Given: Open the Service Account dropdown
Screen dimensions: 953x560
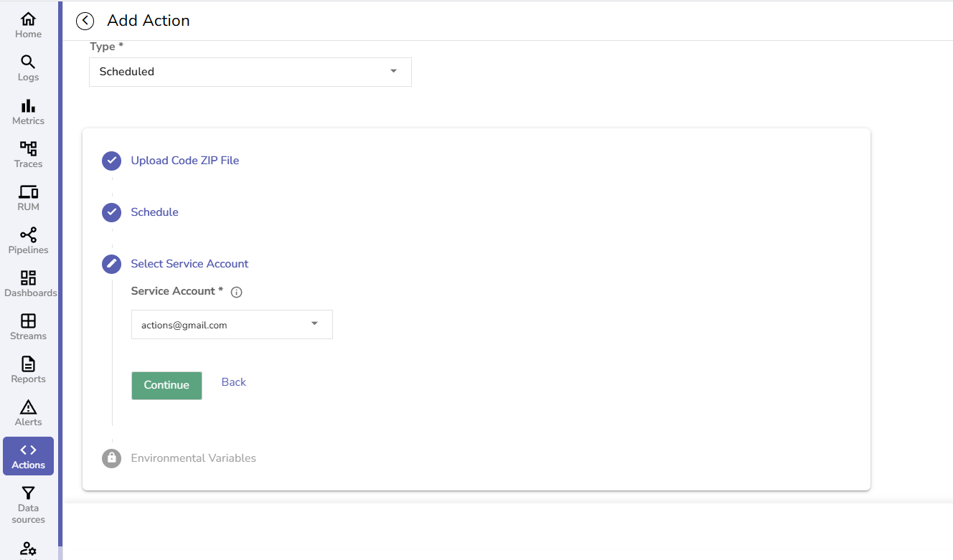Looking at the screenshot, I should pyautogui.click(x=231, y=324).
